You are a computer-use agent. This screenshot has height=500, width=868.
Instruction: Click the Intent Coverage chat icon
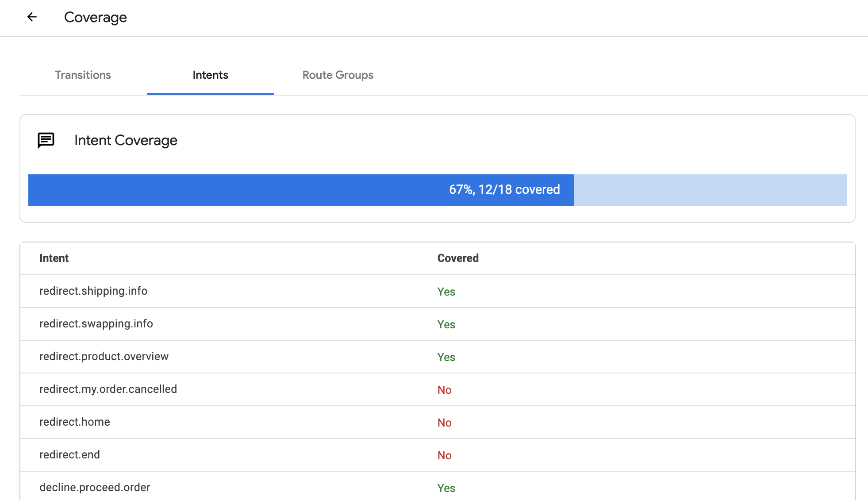(46, 140)
